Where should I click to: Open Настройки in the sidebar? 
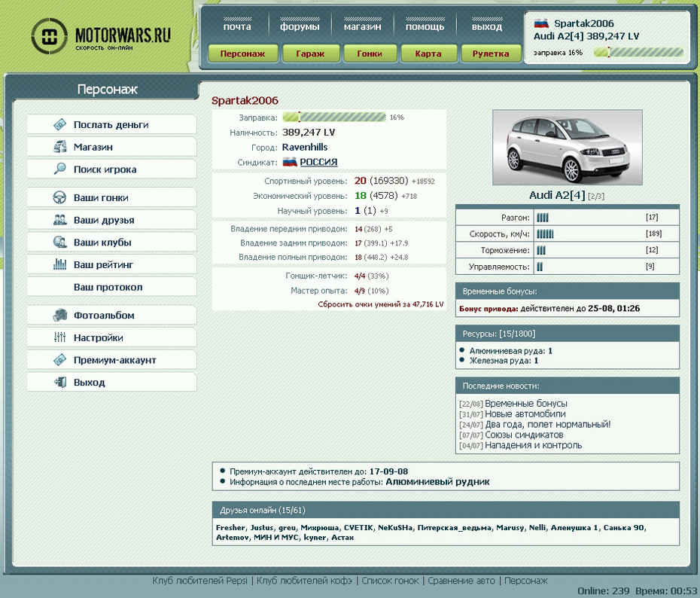coord(112,337)
